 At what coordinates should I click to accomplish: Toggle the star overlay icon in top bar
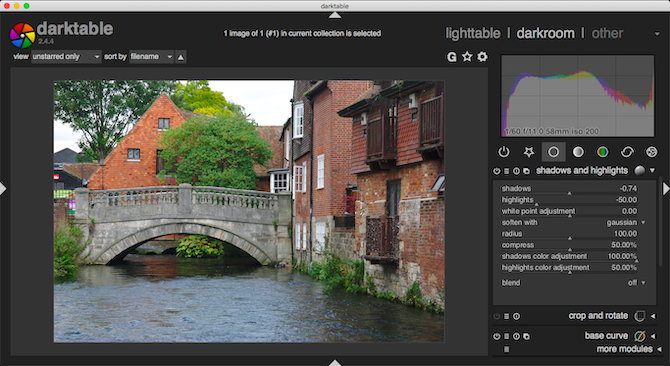point(467,56)
